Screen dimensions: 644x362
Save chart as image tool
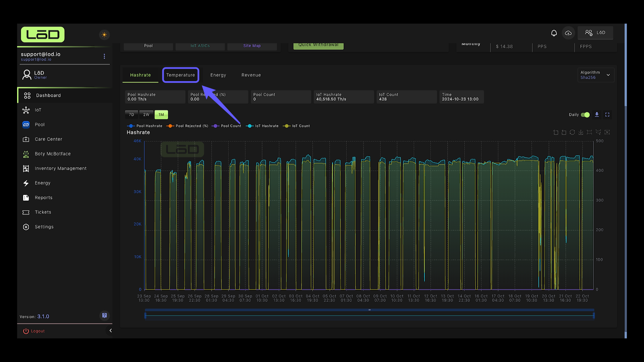(x=581, y=132)
